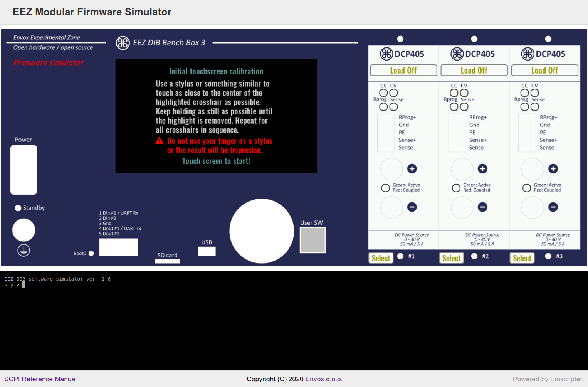The height and width of the screenshot is (387, 588).
Task: Click the Rprog indicator on module #3
Action: [x=524, y=107]
